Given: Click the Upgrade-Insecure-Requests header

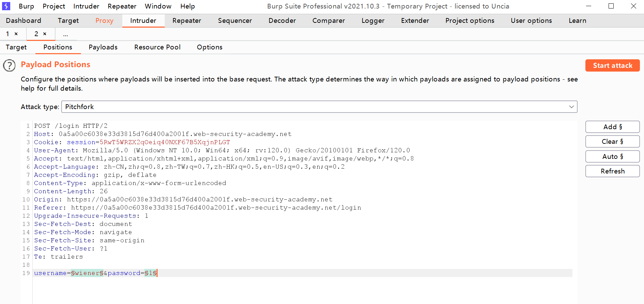Looking at the screenshot, I should tap(91, 216).
